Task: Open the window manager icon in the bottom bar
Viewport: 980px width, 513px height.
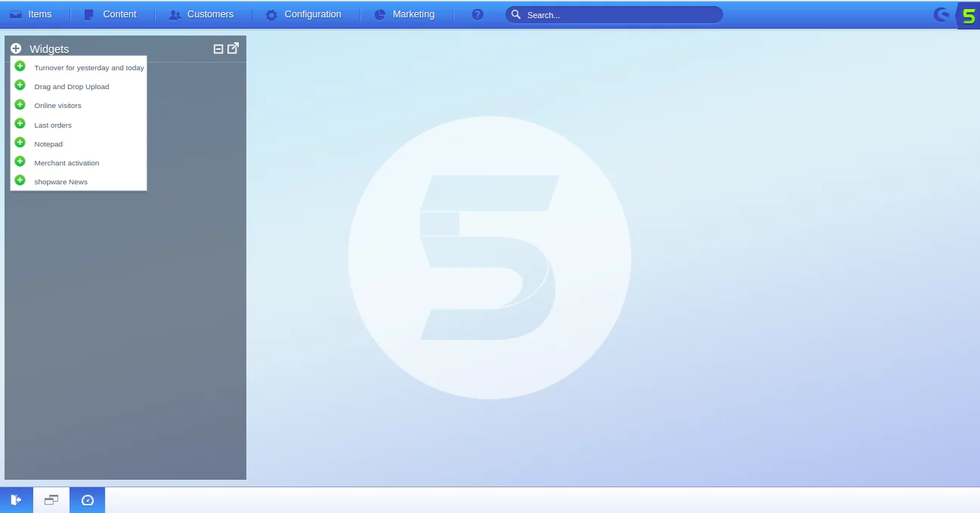Action: [x=51, y=500]
